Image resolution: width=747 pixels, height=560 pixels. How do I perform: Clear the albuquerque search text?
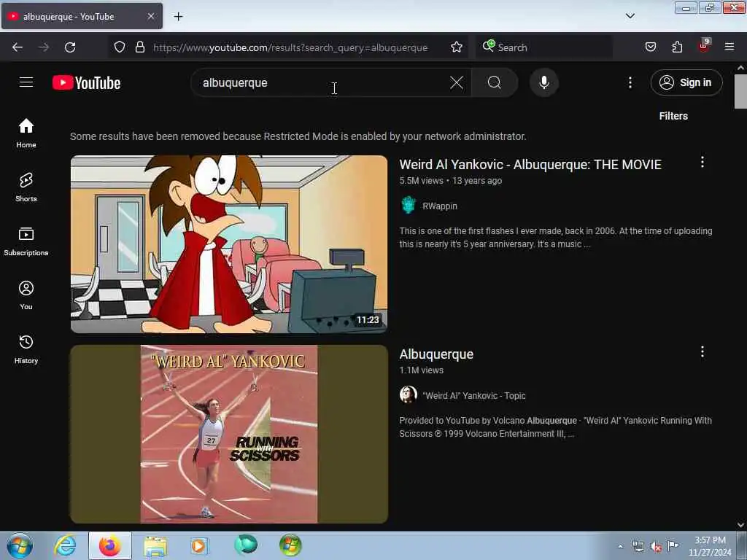[x=456, y=82]
